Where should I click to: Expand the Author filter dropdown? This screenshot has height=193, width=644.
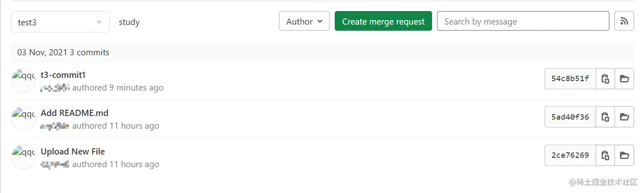tap(304, 21)
